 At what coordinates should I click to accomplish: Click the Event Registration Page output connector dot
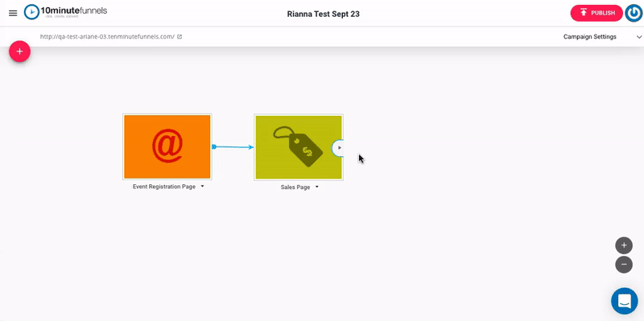(x=214, y=146)
